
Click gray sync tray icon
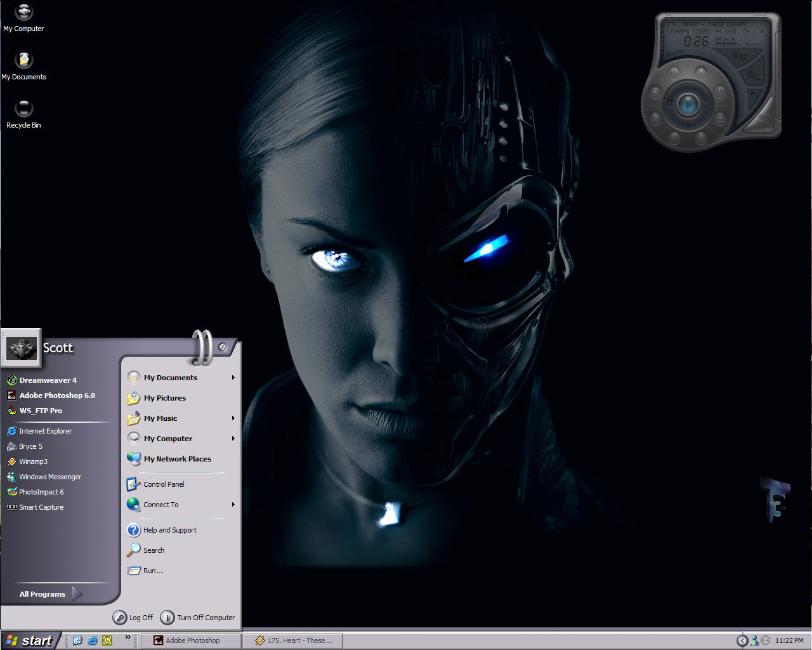point(765,640)
